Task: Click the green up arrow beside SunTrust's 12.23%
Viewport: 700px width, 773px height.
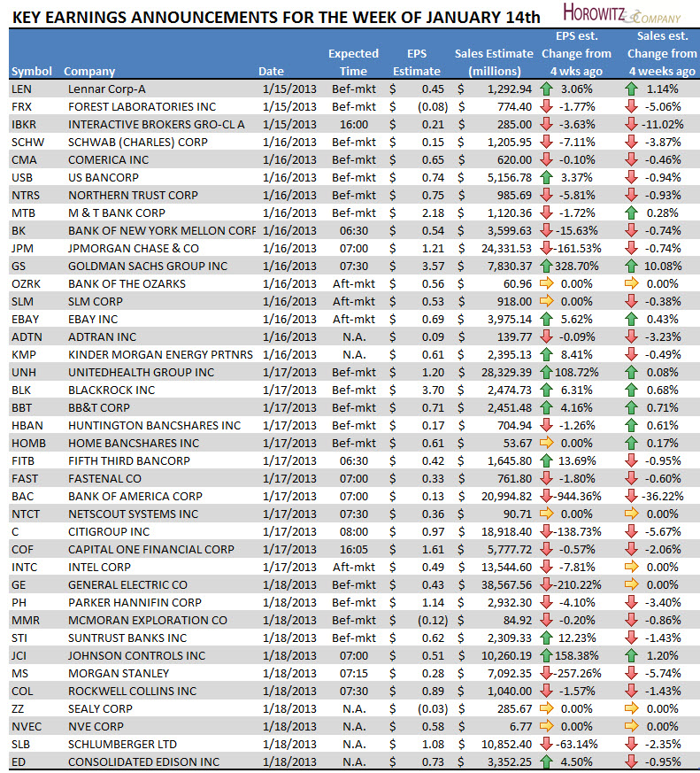Action: 546,638
